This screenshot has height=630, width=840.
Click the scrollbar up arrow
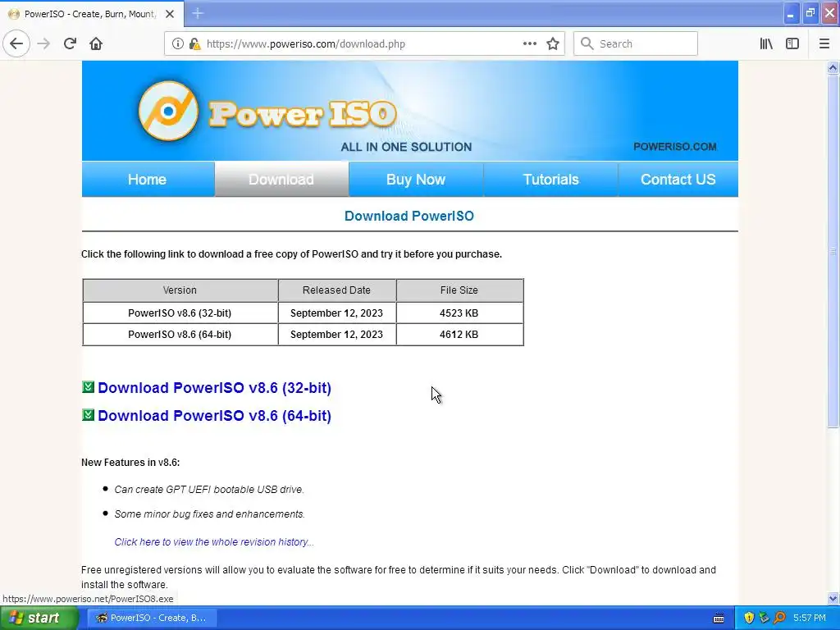click(833, 67)
